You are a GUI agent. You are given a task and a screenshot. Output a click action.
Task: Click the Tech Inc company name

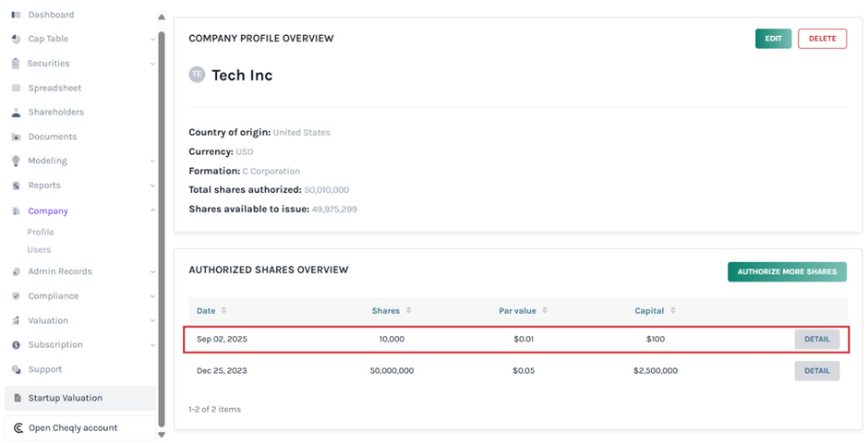[x=242, y=75]
